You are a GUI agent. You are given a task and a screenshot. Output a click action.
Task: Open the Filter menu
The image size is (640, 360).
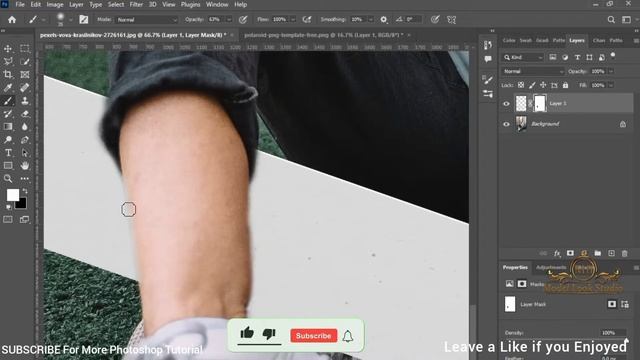136,4
